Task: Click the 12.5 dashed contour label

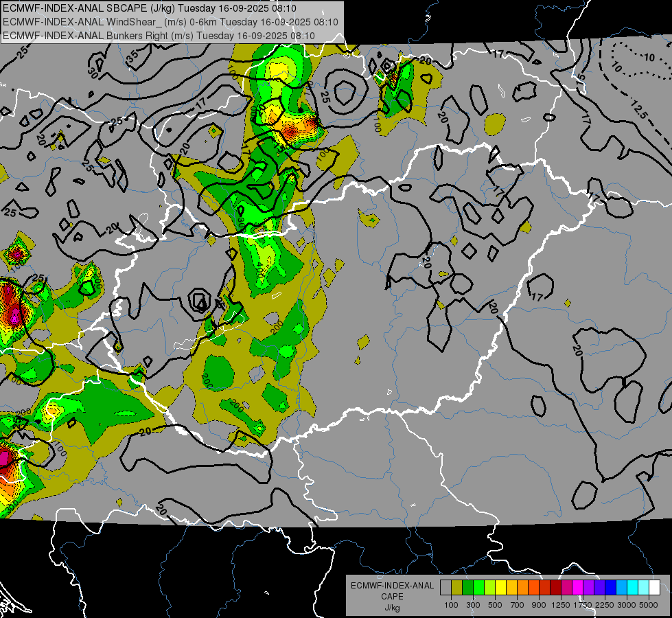Action: 638,108
